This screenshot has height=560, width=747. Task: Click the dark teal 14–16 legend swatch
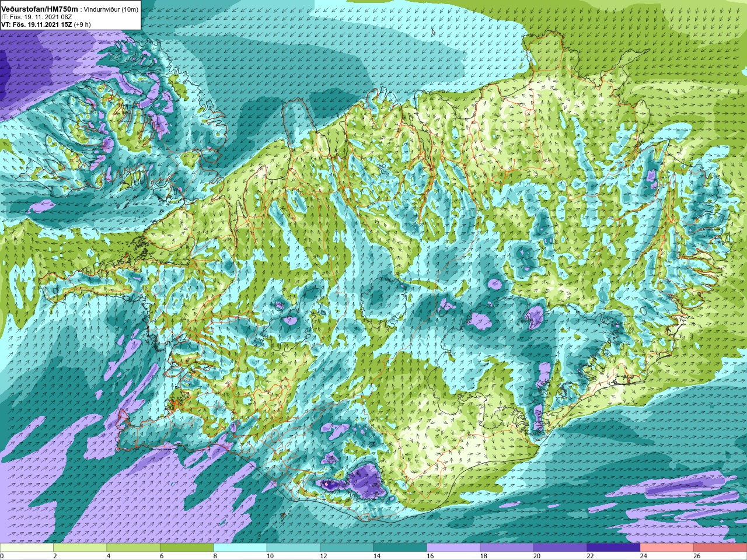click(400, 548)
